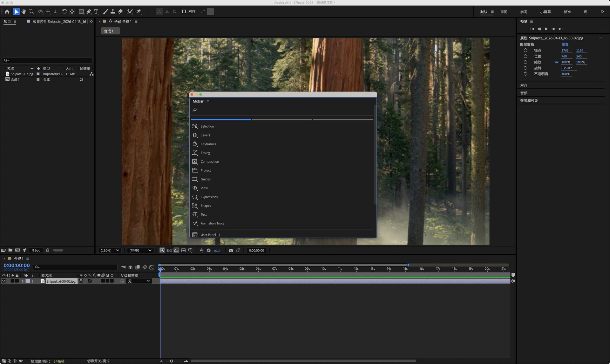Enable the 对齐 snapping checkbox
Image resolution: width=610 pixels, height=364 pixels.
pos(184,11)
